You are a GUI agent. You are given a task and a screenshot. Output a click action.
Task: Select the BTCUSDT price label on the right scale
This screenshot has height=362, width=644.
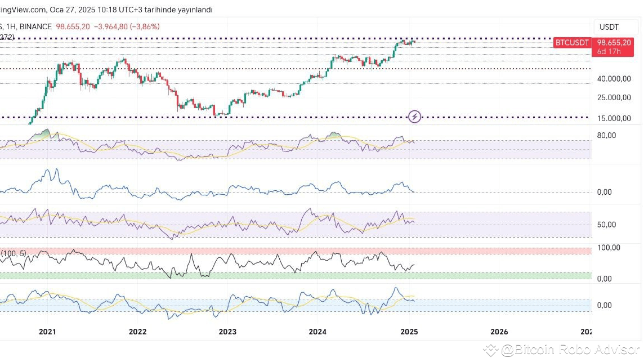click(x=571, y=42)
